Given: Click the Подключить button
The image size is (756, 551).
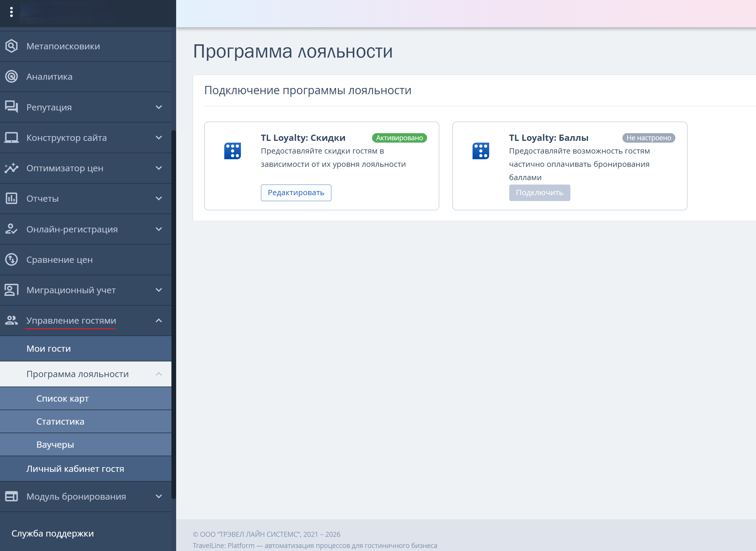Looking at the screenshot, I should [x=539, y=193].
